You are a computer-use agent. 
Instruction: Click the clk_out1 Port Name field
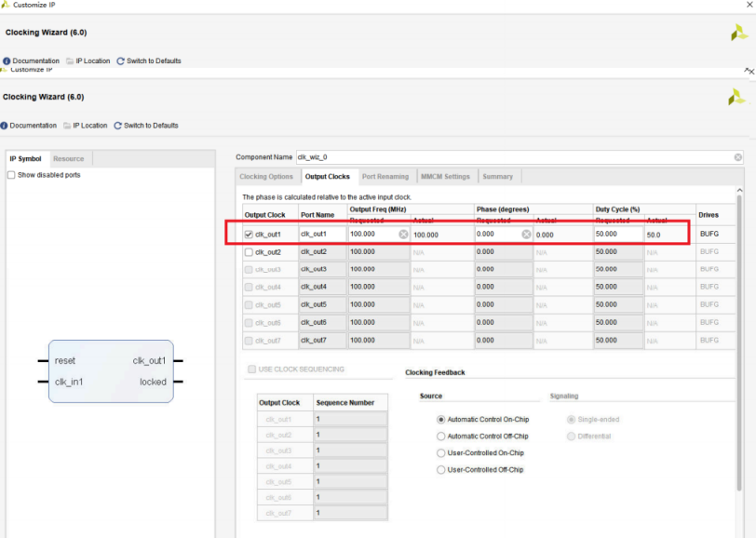(x=321, y=235)
